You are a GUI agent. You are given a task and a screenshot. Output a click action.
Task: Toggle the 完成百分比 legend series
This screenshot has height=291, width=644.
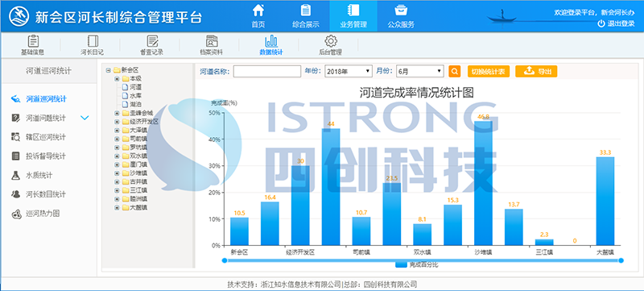[x=416, y=265]
